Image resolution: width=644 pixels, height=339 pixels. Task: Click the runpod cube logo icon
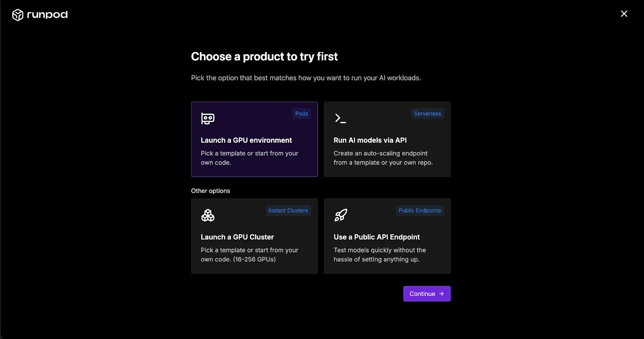click(x=18, y=15)
